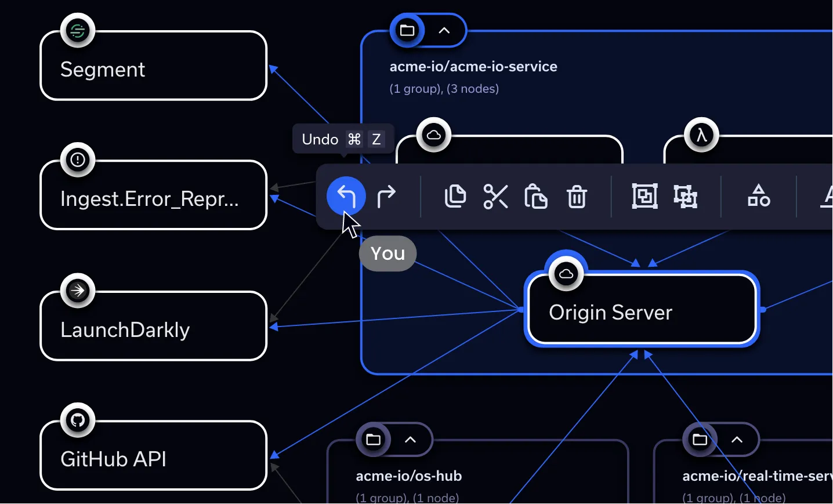Collapse the acme-io-service group chevron
This screenshot has height=504, width=833.
pyautogui.click(x=444, y=30)
